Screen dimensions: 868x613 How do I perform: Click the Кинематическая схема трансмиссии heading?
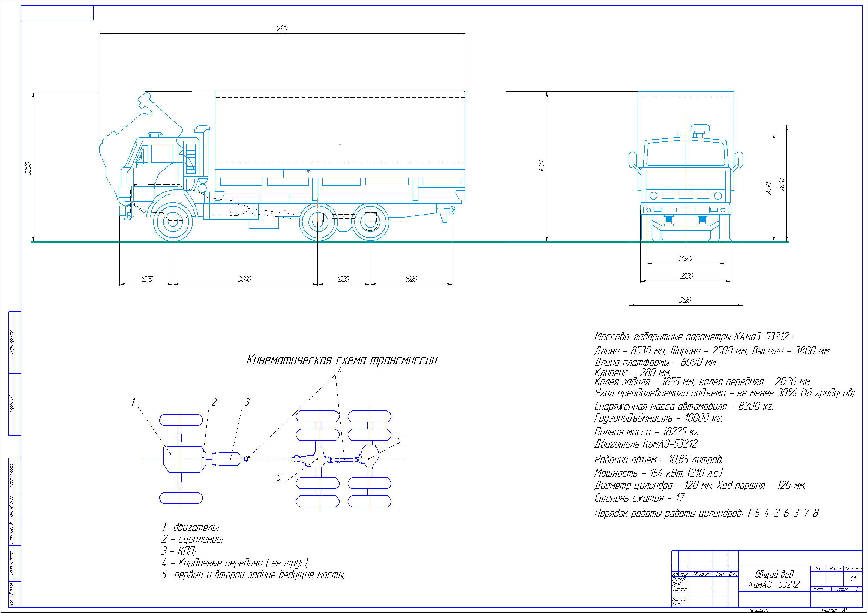[341, 360]
